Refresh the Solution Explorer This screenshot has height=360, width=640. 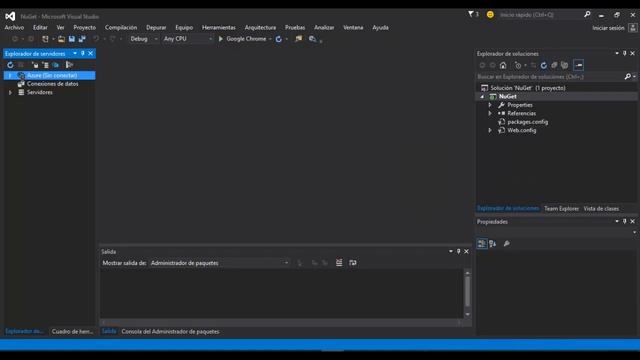(x=544, y=65)
